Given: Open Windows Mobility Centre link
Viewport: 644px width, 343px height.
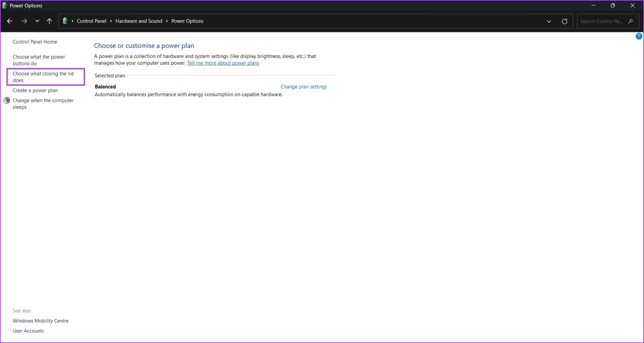Looking at the screenshot, I should [41, 321].
